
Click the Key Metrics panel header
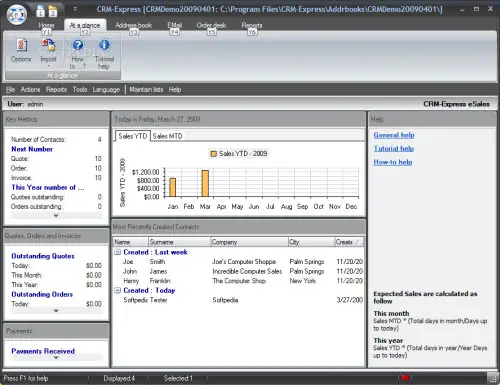tap(56, 119)
